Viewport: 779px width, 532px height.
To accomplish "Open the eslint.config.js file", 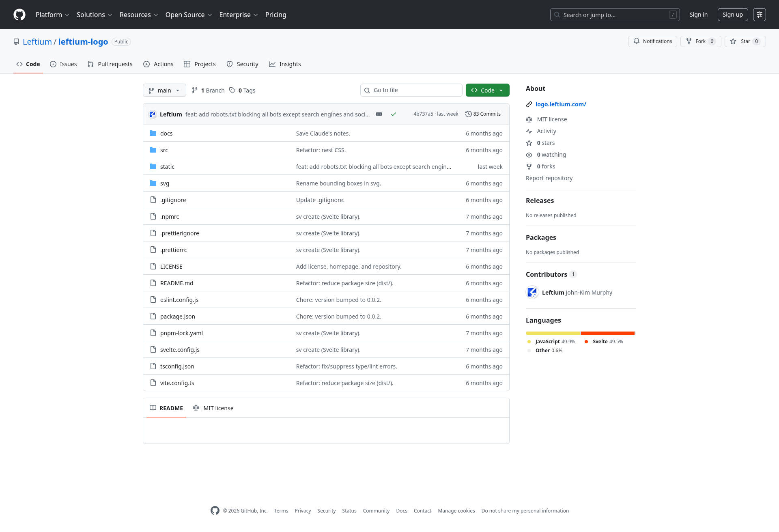I will click(179, 300).
